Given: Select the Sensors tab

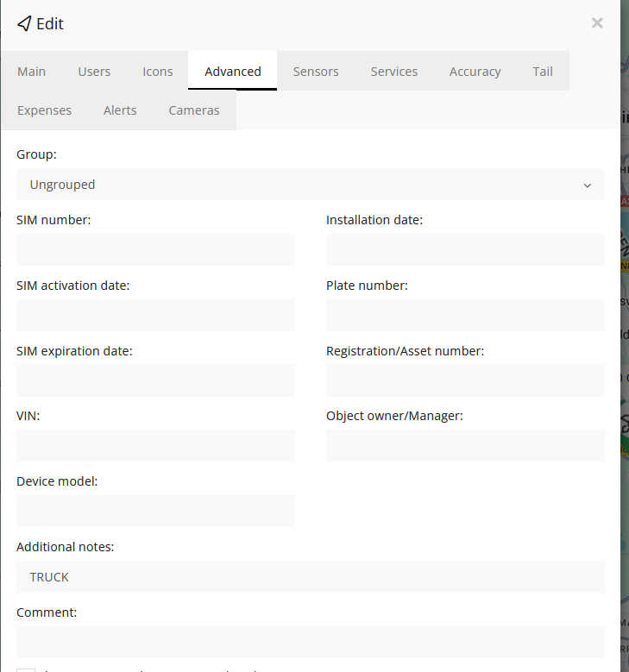Looking at the screenshot, I should tap(316, 72).
